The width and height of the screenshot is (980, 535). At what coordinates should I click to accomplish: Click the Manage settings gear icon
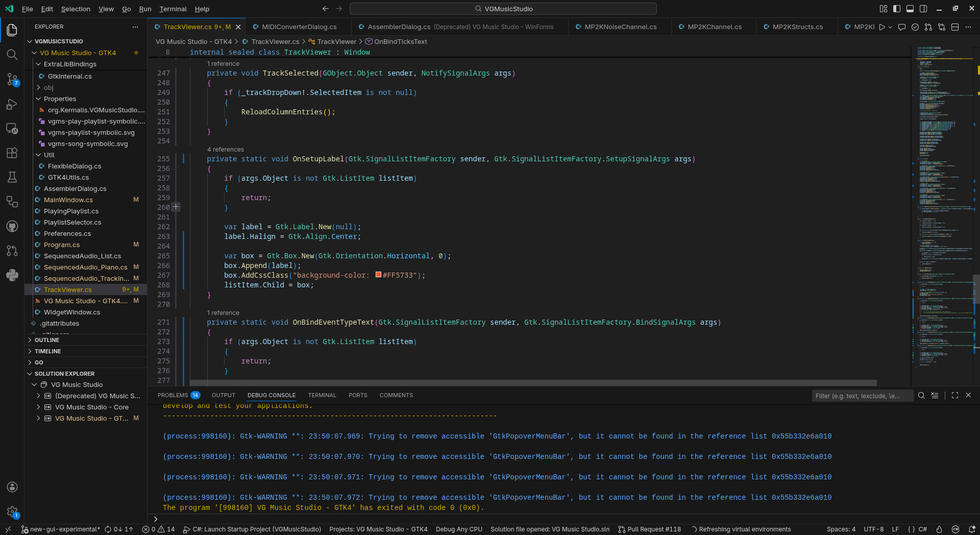pos(12,511)
